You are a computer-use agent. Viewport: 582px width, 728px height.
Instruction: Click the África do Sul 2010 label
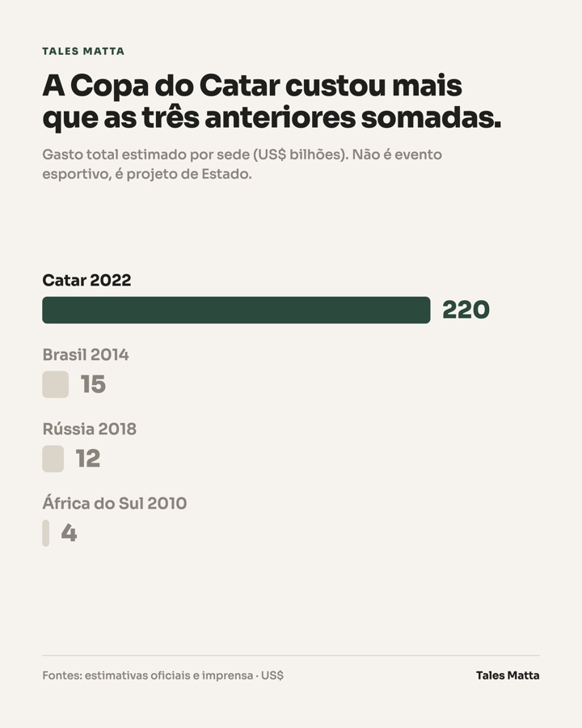(x=115, y=503)
